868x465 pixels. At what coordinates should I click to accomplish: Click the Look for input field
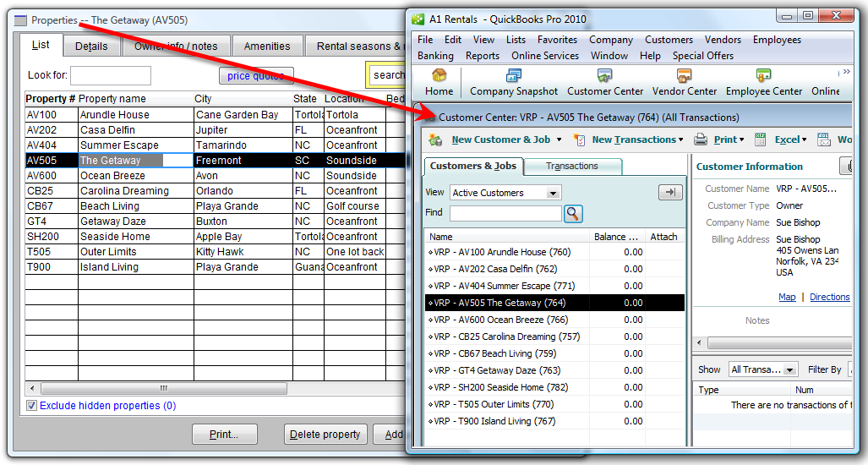pyautogui.click(x=111, y=76)
